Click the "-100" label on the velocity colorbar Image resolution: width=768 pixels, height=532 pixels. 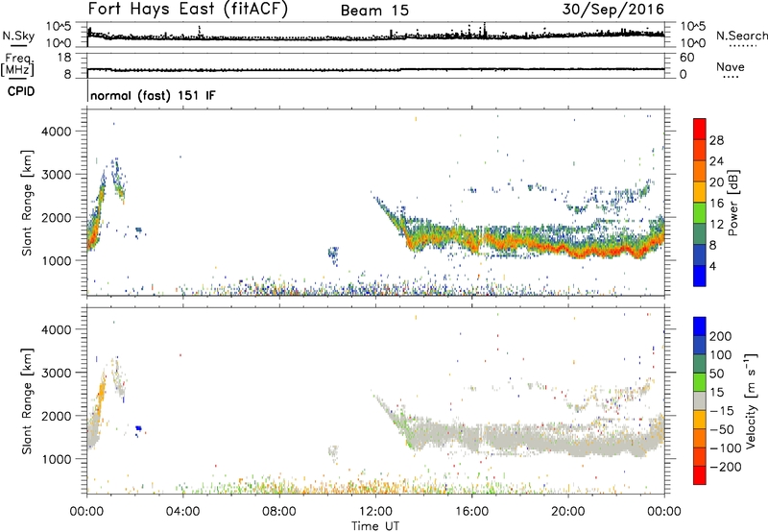[x=726, y=448]
